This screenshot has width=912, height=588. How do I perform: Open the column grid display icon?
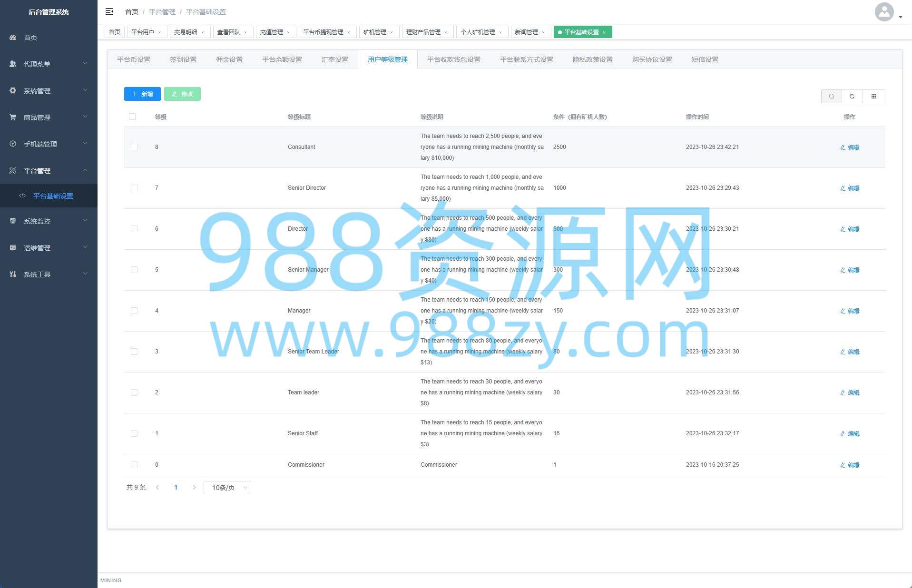(x=873, y=96)
